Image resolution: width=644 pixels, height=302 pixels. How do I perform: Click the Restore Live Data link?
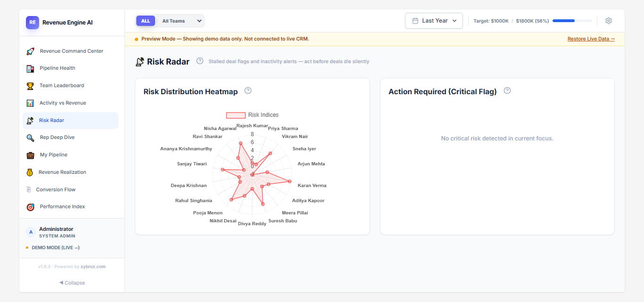pos(591,38)
